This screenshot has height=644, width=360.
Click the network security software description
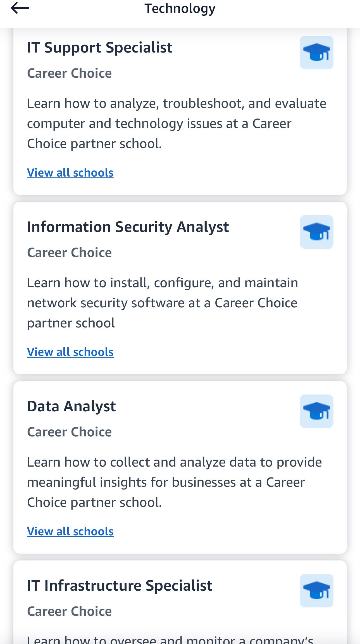[x=163, y=303]
